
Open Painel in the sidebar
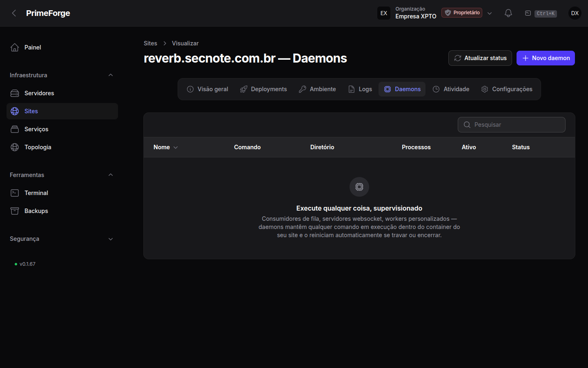62,47
